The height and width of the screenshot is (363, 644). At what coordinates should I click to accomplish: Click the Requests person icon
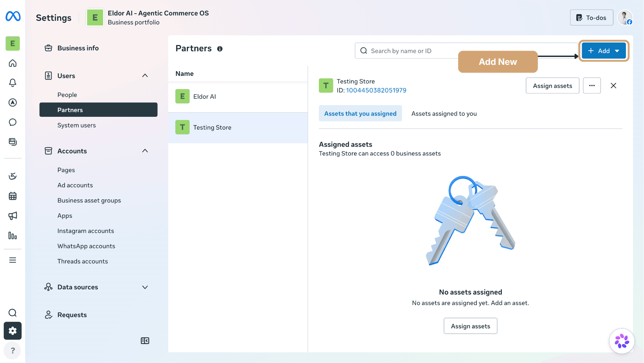[x=48, y=315]
